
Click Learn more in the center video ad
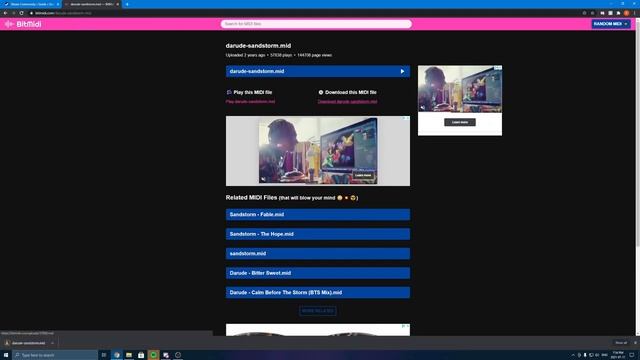tap(362, 176)
